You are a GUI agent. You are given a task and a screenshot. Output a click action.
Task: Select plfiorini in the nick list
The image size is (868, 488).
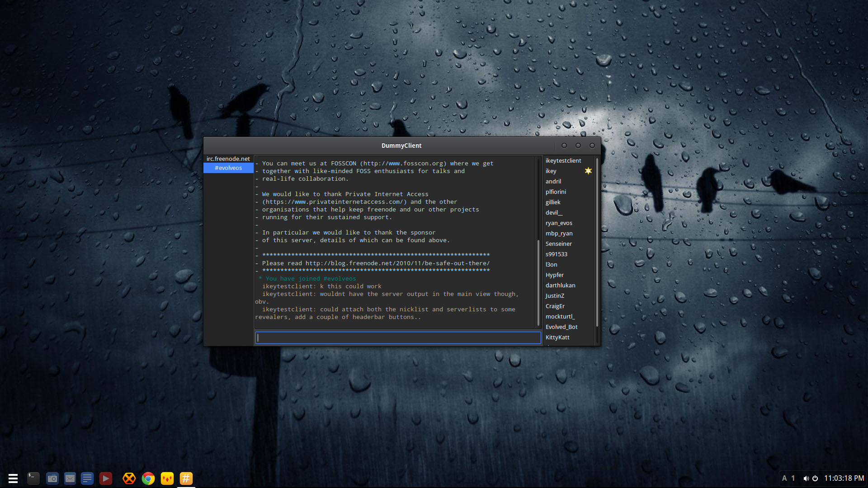(x=569, y=192)
